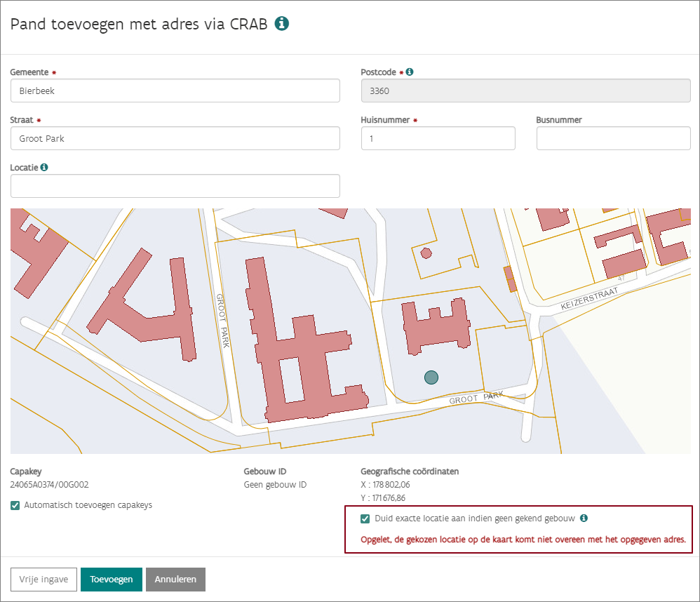
Task: Click the greyed Postcode field 3360
Action: (525, 91)
